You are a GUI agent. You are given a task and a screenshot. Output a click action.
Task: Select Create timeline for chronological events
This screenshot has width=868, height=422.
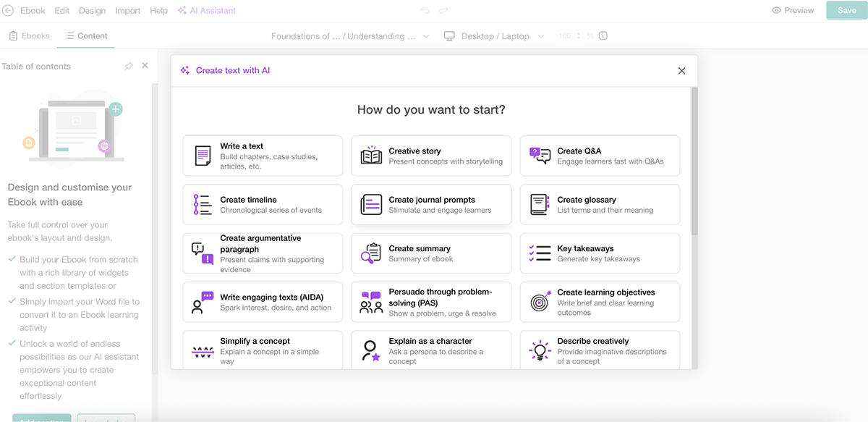coord(262,204)
